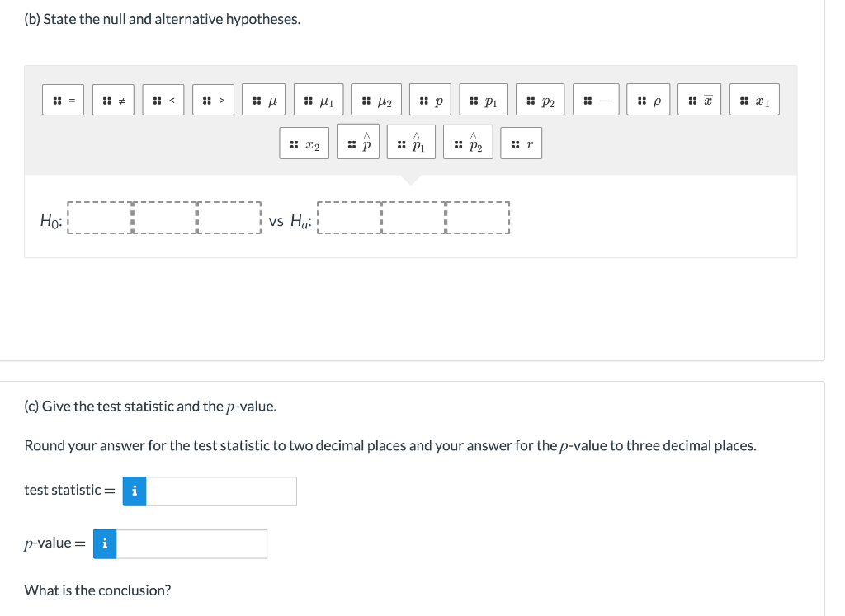Click '(c) Give the test statistic' heading
This screenshot has width=845, height=616.
pos(150,407)
